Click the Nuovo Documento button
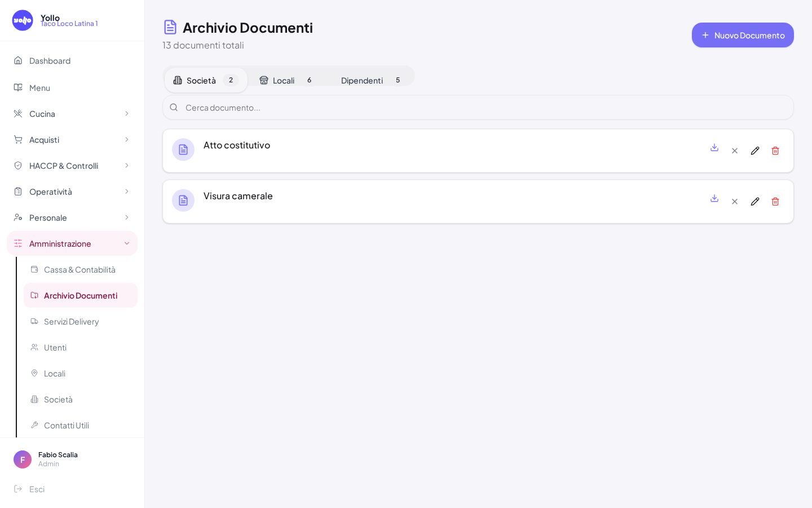The width and height of the screenshot is (812, 508). (743, 35)
